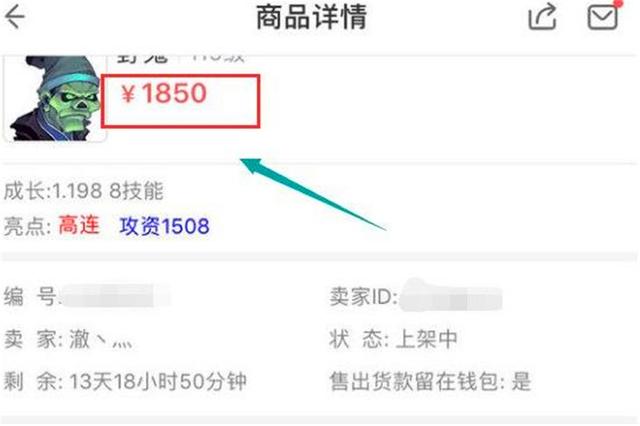Tap the 状态: 上架中 status
The image size is (640, 426).
(x=393, y=339)
